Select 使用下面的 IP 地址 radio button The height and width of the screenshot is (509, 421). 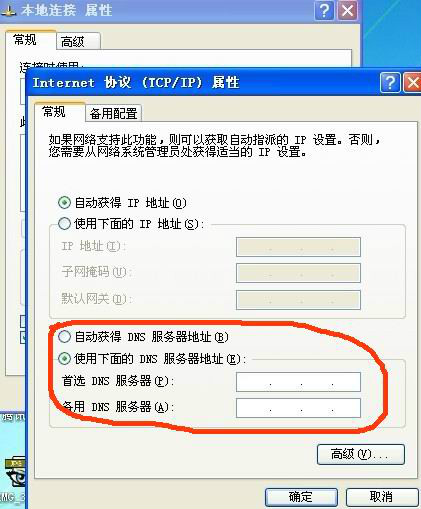pyautogui.click(x=64, y=224)
